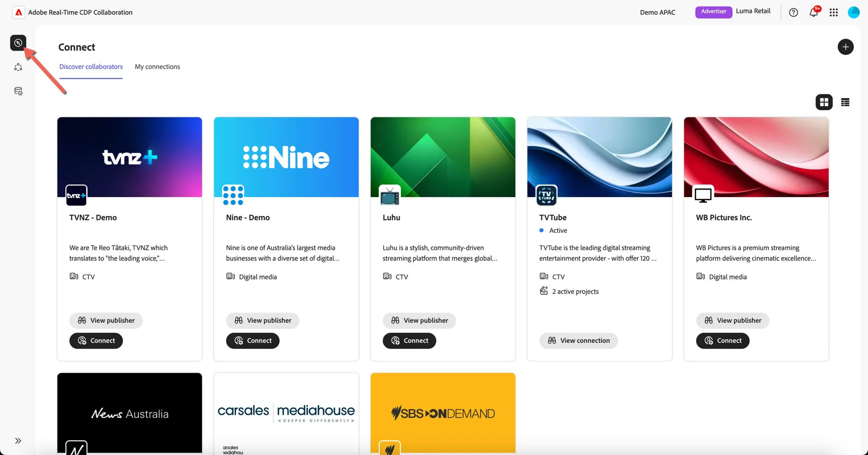Image resolution: width=868 pixels, height=455 pixels.
Task: Switch to list view
Action: tap(845, 102)
